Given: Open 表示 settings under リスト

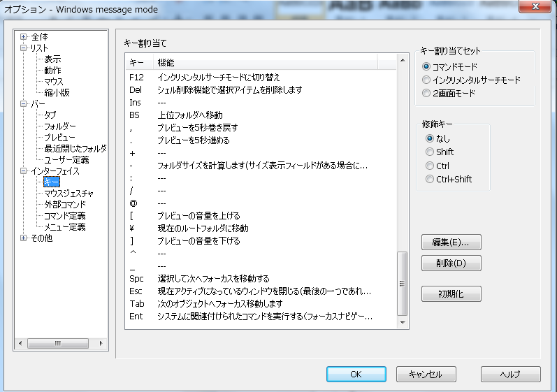Looking at the screenshot, I should pos(52,59).
